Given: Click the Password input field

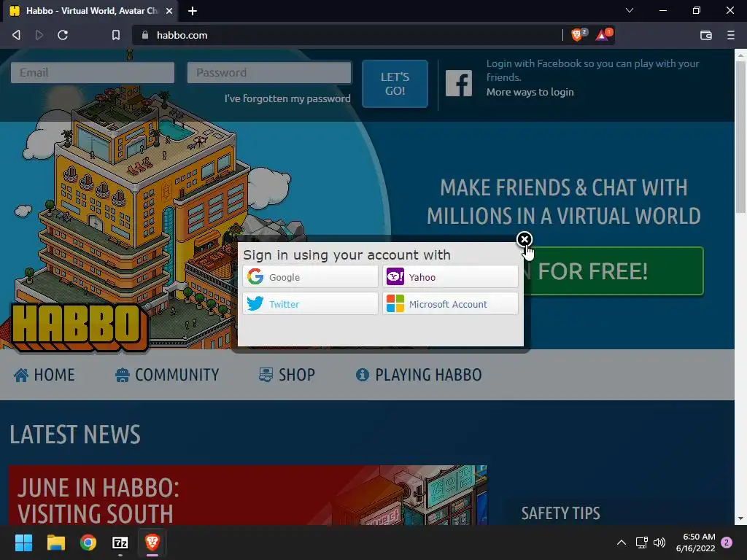Looking at the screenshot, I should tap(269, 72).
